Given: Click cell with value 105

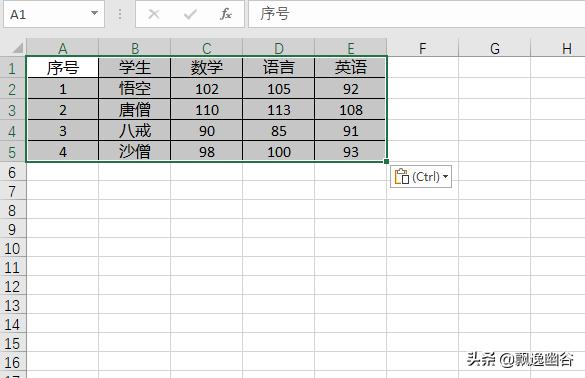Looking at the screenshot, I should tap(279, 89).
